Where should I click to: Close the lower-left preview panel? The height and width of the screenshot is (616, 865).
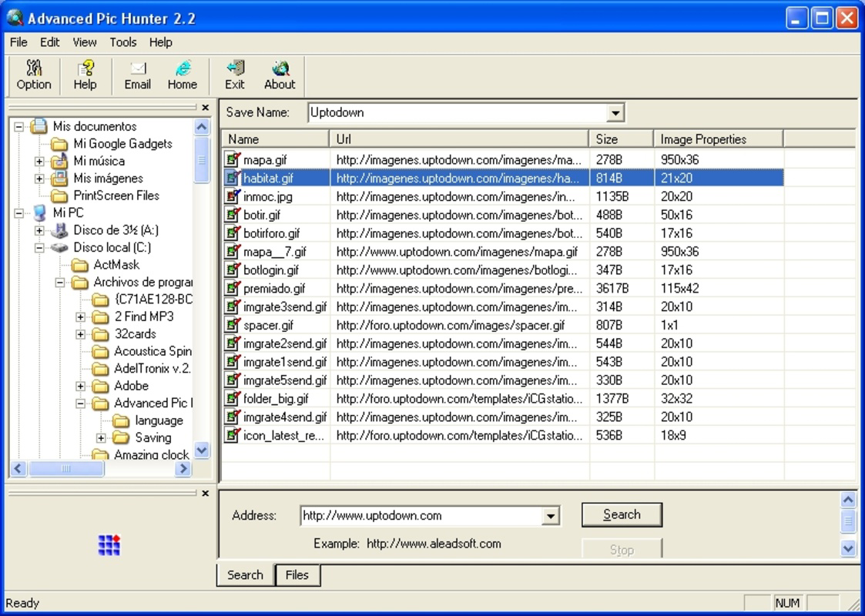point(205,493)
